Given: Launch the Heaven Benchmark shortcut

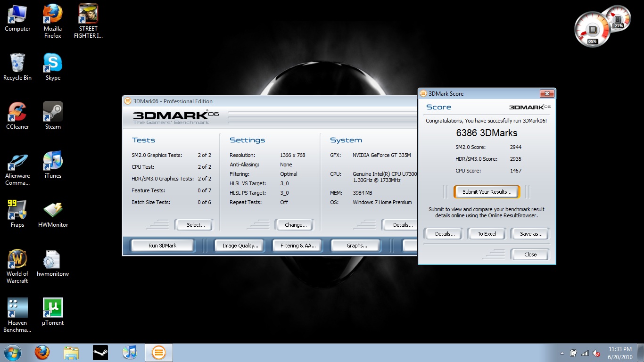Looking at the screenshot, I should [x=17, y=315].
